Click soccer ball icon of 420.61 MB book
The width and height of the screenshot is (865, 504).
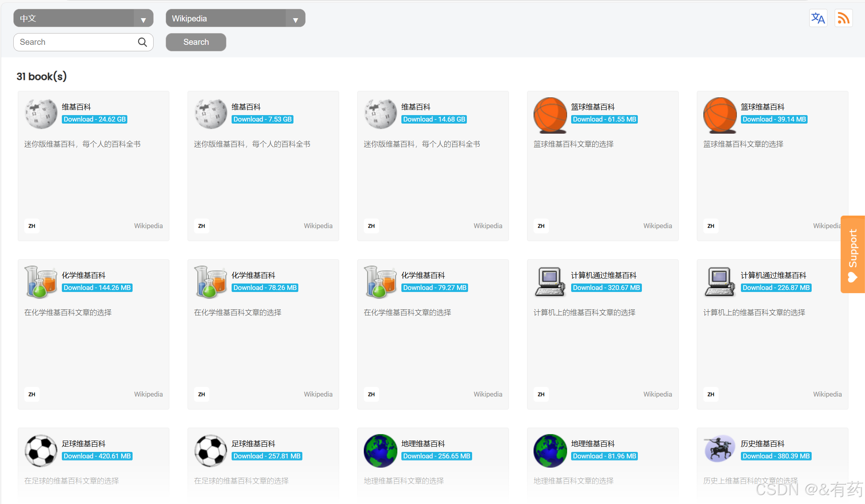pyautogui.click(x=41, y=450)
